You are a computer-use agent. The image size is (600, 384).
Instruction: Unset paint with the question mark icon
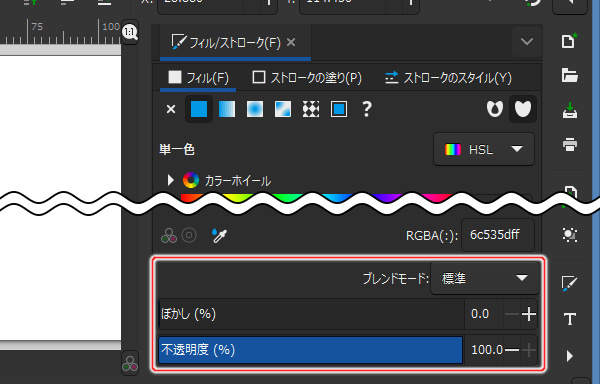(367, 109)
